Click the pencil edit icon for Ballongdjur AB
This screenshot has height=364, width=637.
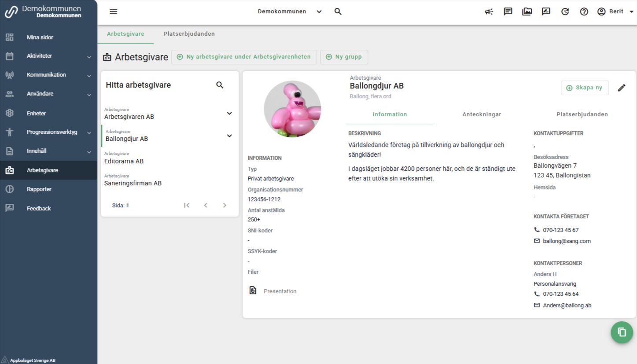click(x=621, y=88)
